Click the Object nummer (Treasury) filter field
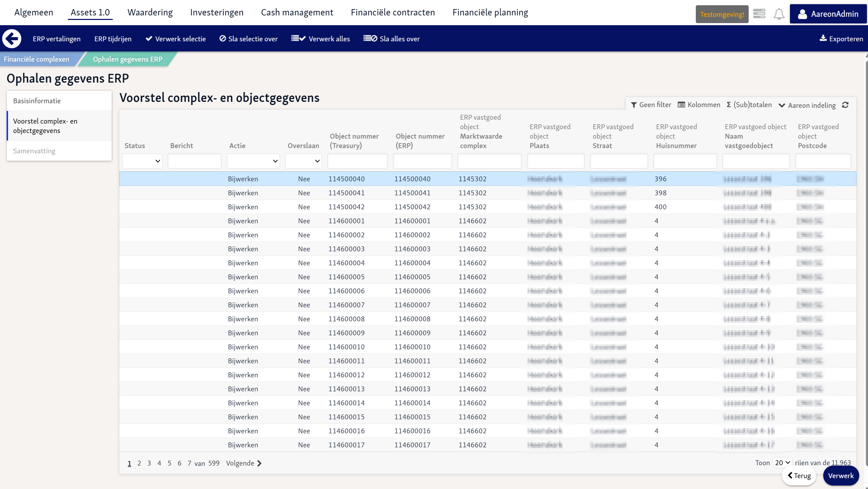868x489 pixels. coord(357,161)
